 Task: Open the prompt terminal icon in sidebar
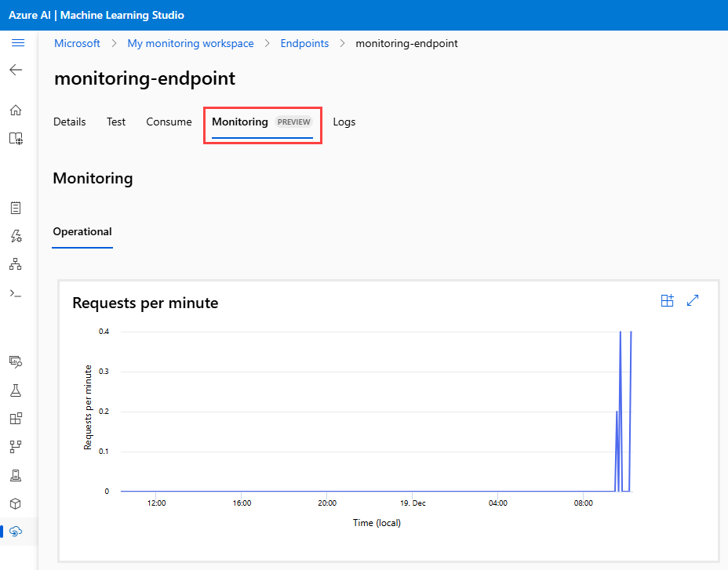click(16, 293)
